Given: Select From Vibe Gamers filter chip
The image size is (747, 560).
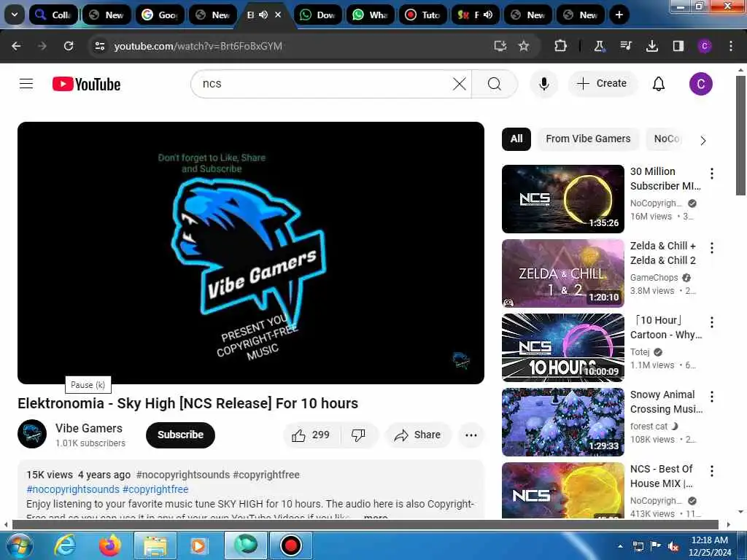Looking at the screenshot, I should click(x=588, y=139).
